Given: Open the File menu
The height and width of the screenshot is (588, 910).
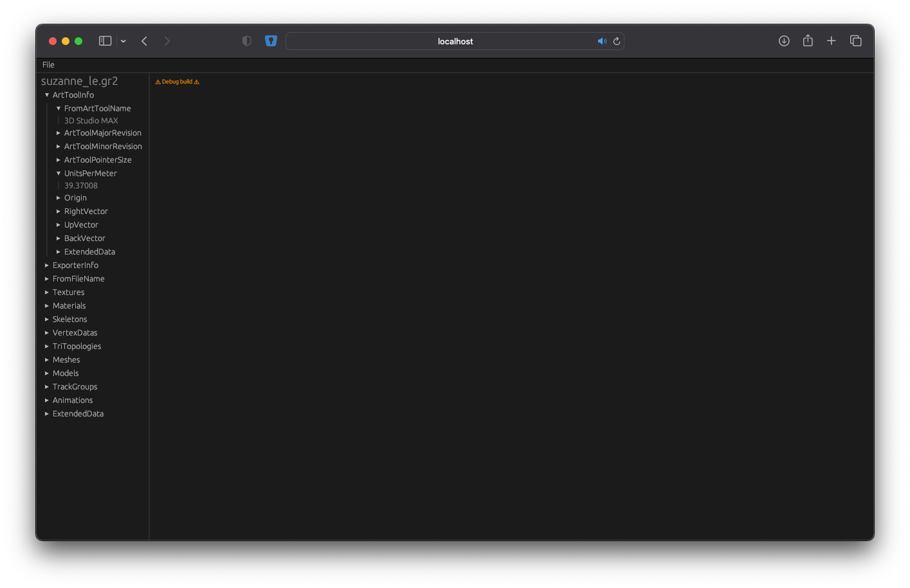Looking at the screenshot, I should 48,65.
